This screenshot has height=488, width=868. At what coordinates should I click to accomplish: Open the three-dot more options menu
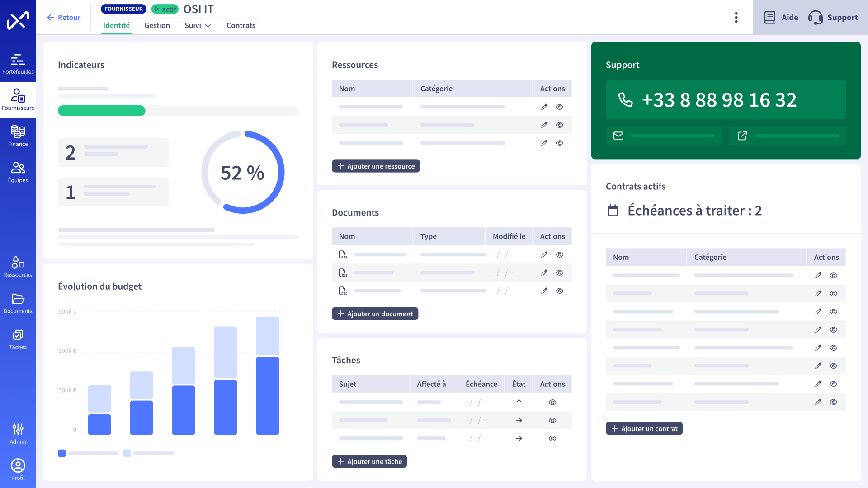click(736, 18)
